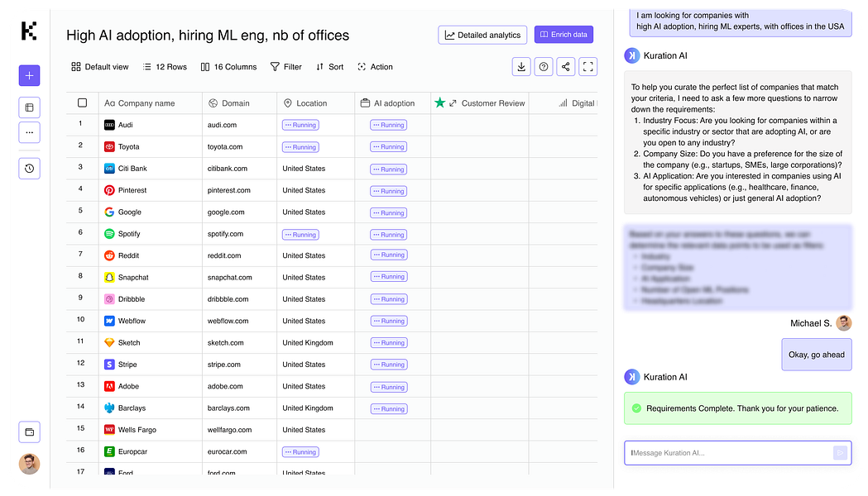The width and height of the screenshot is (868, 496).
Task: Click Running badge in Citi Bank's AI adoption
Action: pyautogui.click(x=389, y=169)
